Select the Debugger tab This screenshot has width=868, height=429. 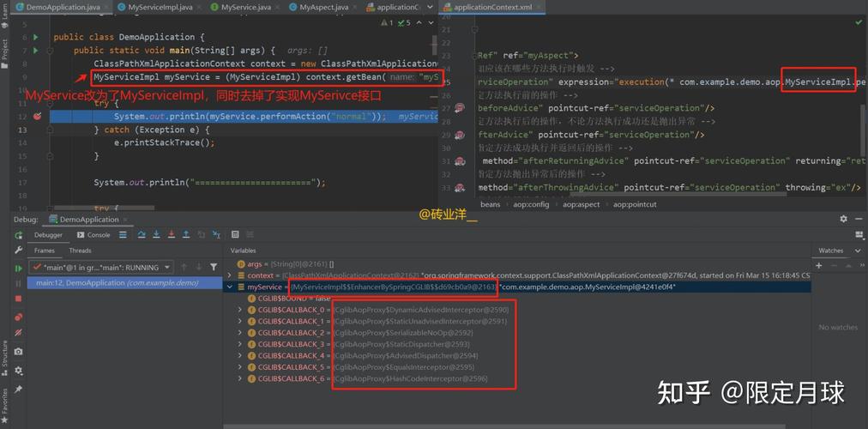[49, 235]
